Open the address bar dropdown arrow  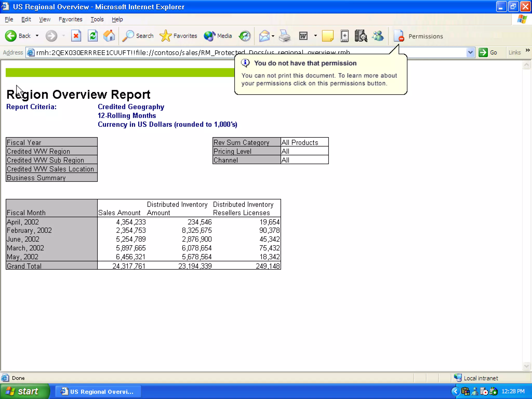coord(470,52)
